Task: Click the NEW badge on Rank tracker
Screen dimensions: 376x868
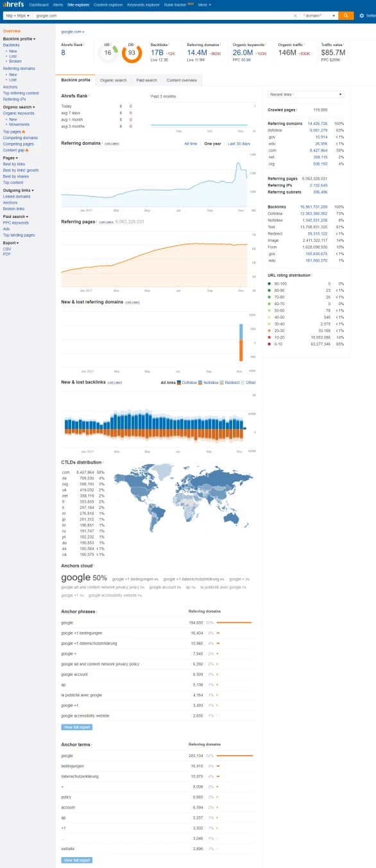Action: [190, 3]
